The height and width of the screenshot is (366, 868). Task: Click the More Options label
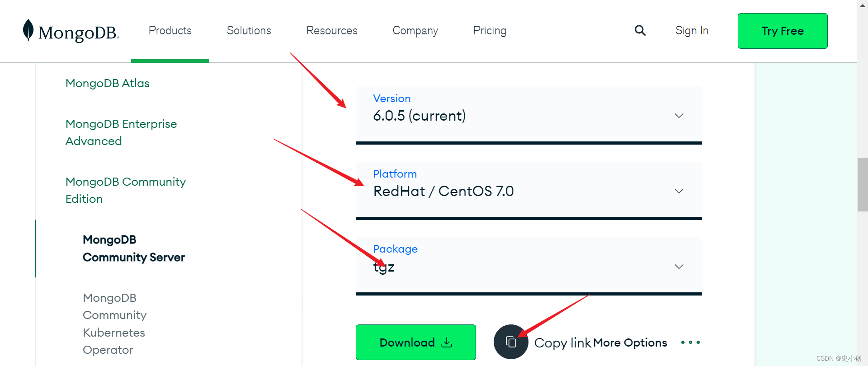click(630, 343)
